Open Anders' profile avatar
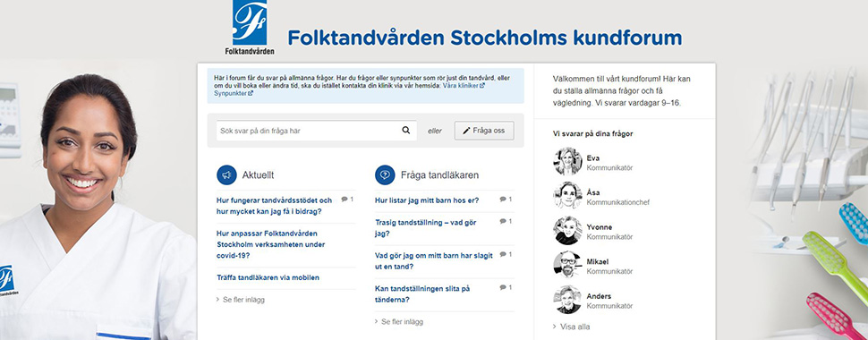Viewport: 868px width, 340px height. (567, 300)
